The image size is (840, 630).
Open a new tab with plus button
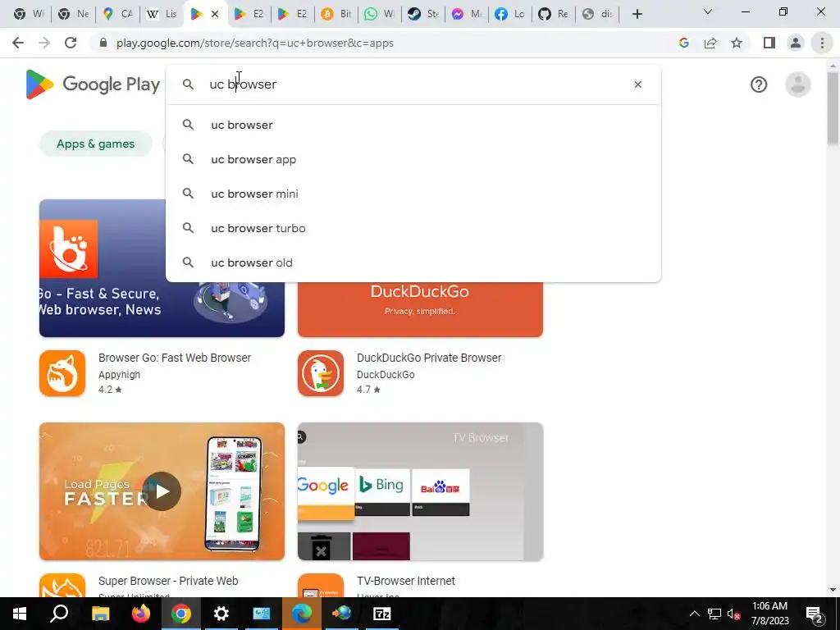coord(637,14)
